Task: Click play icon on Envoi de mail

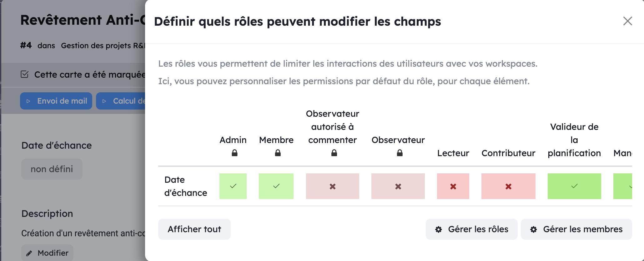Action: coord(28,101)
